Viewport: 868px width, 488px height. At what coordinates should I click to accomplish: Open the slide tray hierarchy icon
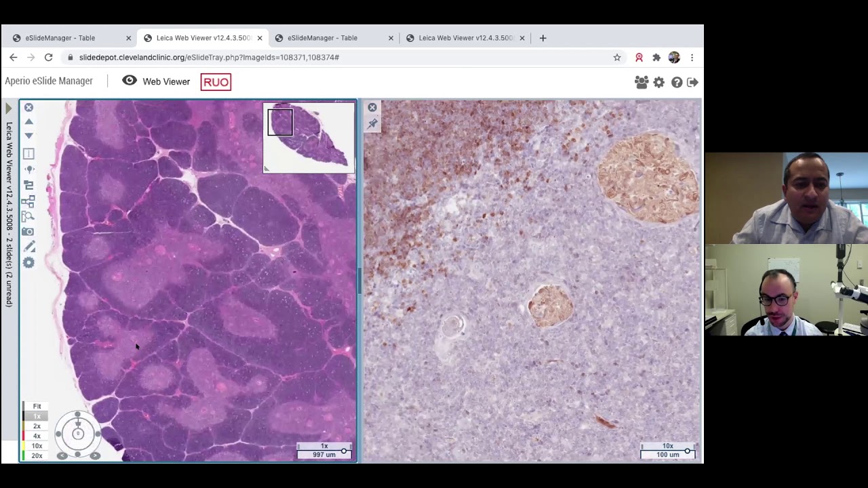point(28,201)
